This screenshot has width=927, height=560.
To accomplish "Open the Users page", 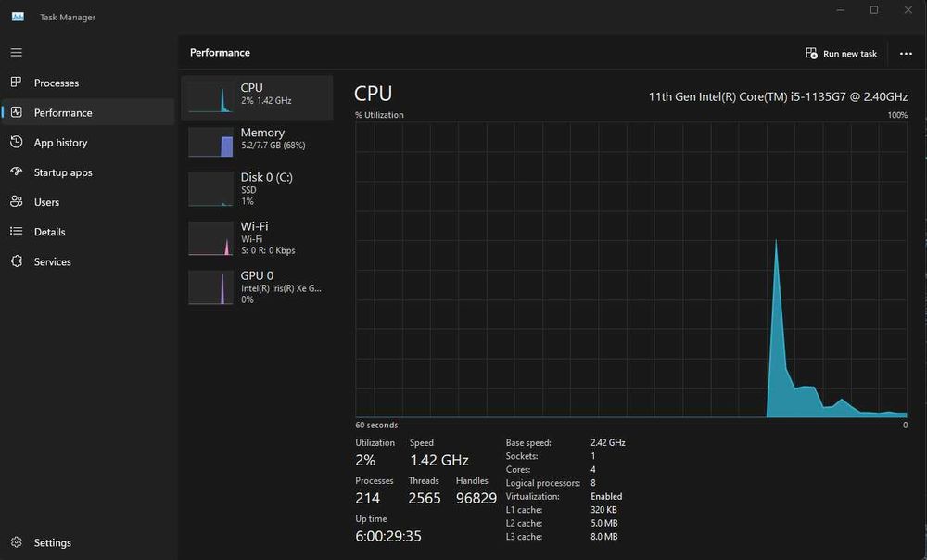I will [x=46, y=202].
